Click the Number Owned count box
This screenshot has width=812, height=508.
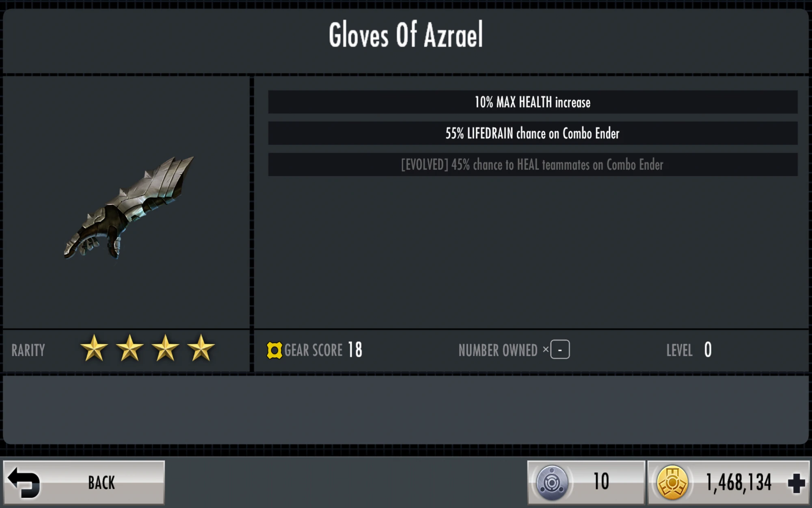(560, 350)
